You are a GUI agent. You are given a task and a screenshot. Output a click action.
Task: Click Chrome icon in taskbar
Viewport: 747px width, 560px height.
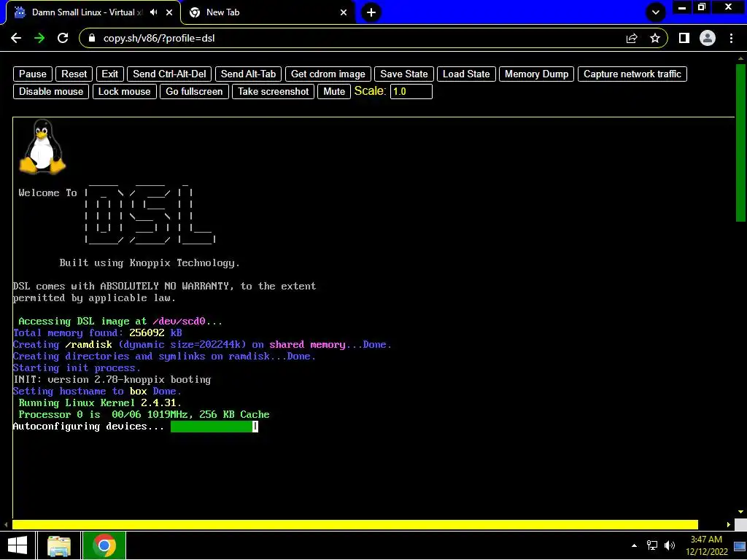tap(104, 545)
